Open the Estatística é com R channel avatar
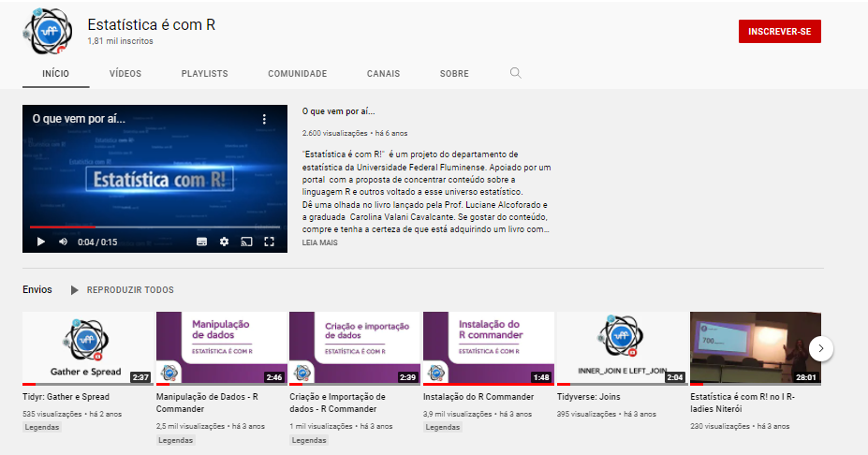This screenshot has width=868, height=455. [48, 31]
